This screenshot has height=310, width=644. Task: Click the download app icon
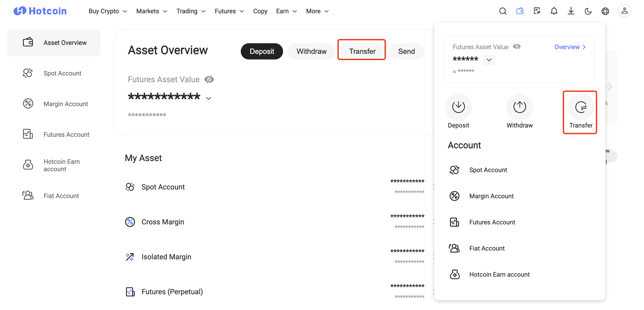coord(571,11)
